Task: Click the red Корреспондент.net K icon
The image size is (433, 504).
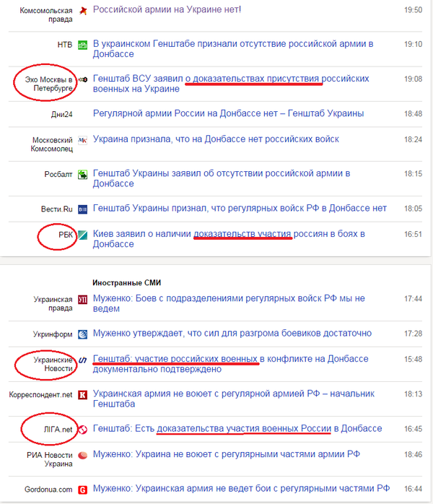Action: [82, 395]
